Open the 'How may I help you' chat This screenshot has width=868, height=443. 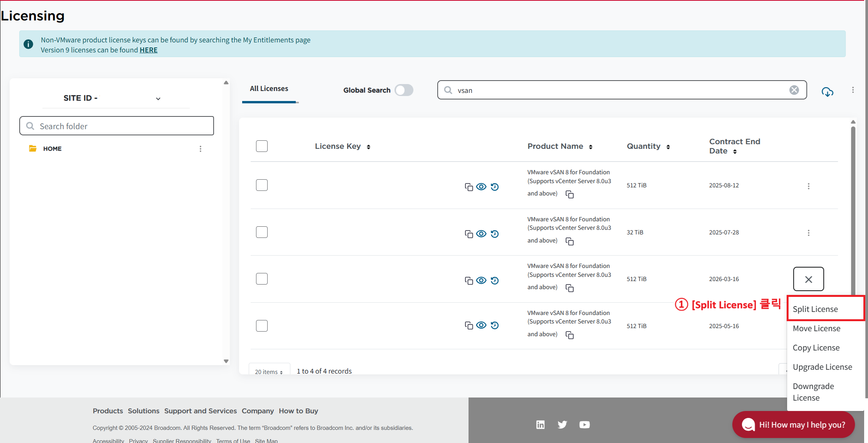click(793, 424)
